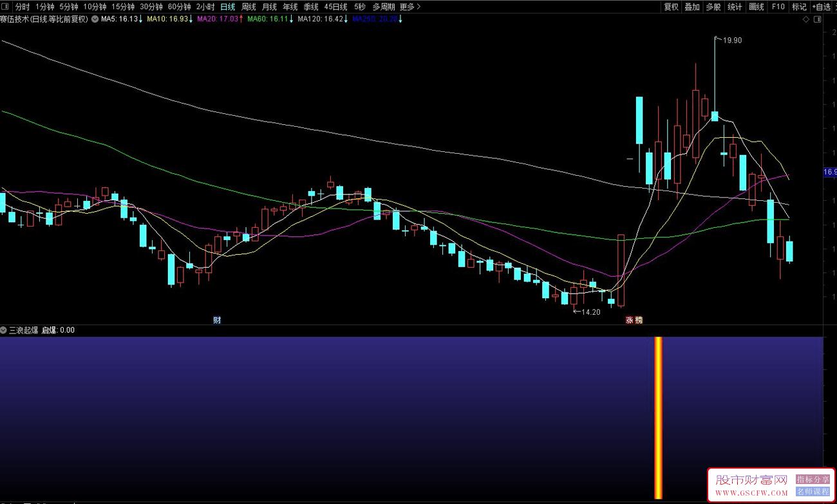The width and height of the screenshot is (837, 504).
Task: Select the 60分钟 period tab
Action: [180, 6]
